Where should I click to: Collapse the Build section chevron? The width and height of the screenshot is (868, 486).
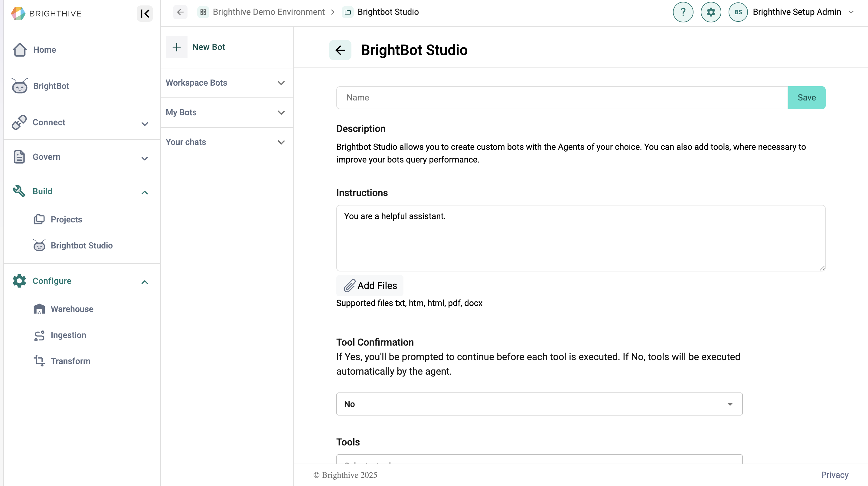tap(145, 192)
